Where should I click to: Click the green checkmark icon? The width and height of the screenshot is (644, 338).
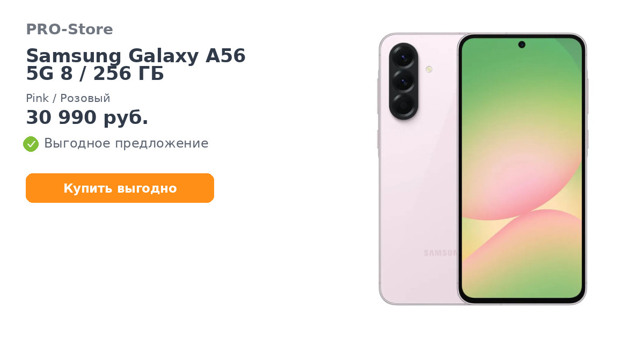point(31,144)
